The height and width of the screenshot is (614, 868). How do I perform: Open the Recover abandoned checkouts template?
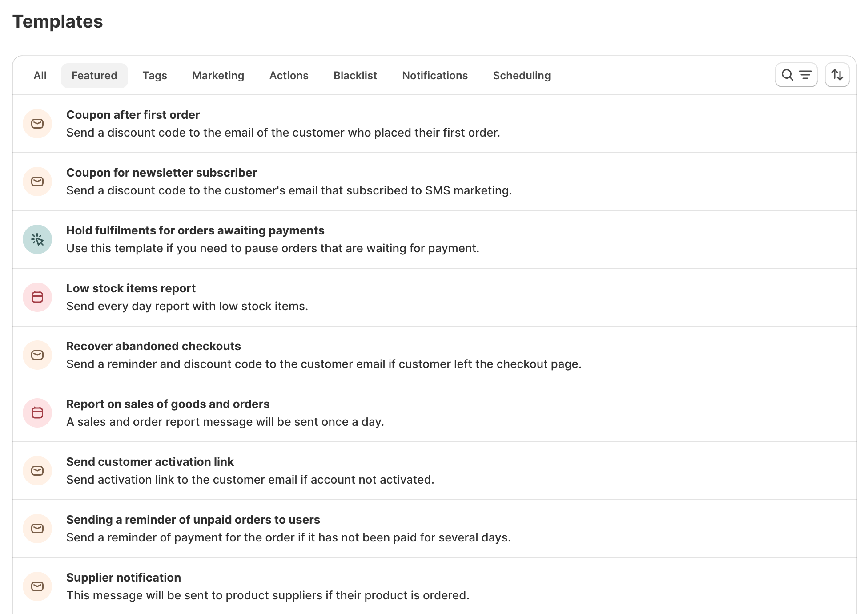pyautogui.click(x=153, y=346)
